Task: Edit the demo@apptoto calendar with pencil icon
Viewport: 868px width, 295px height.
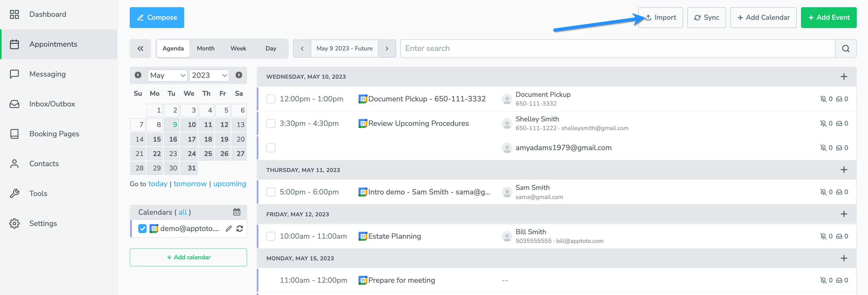Action: pyautogui.click(x=229, y=229)
